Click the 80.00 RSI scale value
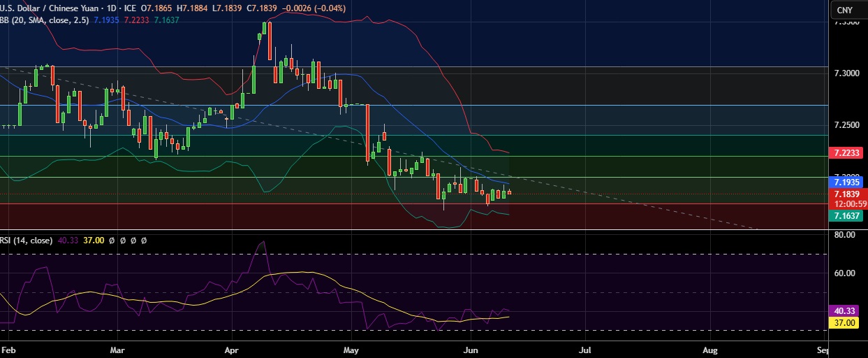 pos(845,235)
